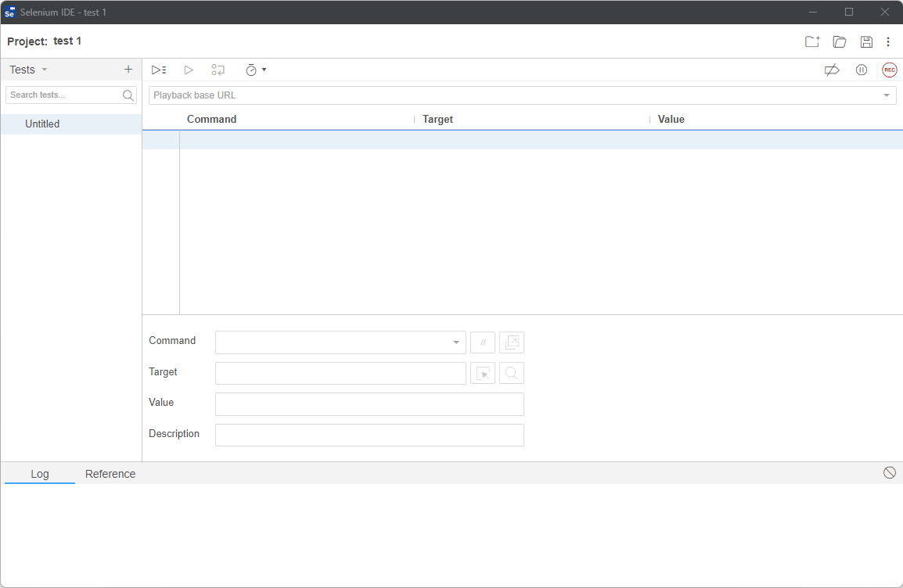Add a new test with the plus icon
The height and width of the screenshot is (588, 903).
(128, 70)
